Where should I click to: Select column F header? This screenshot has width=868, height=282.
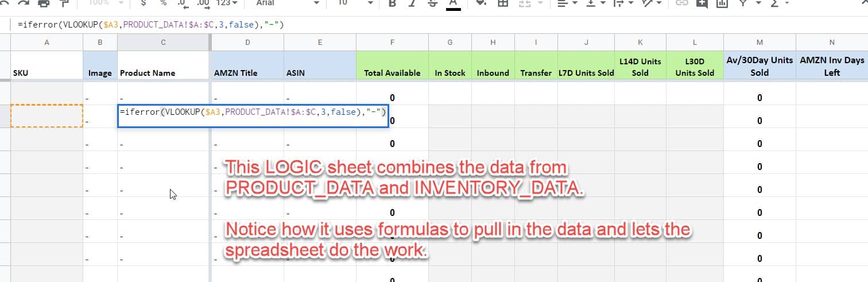coord(392,42)
